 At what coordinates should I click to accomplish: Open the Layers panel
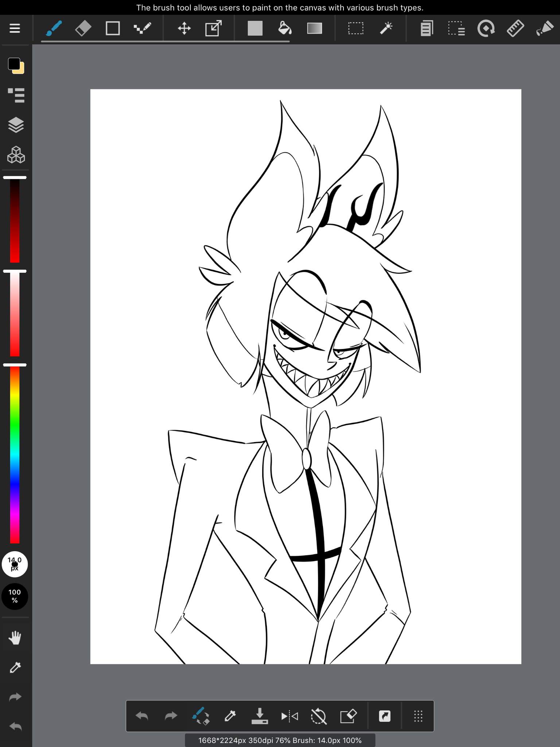click(x=16, y=125)
